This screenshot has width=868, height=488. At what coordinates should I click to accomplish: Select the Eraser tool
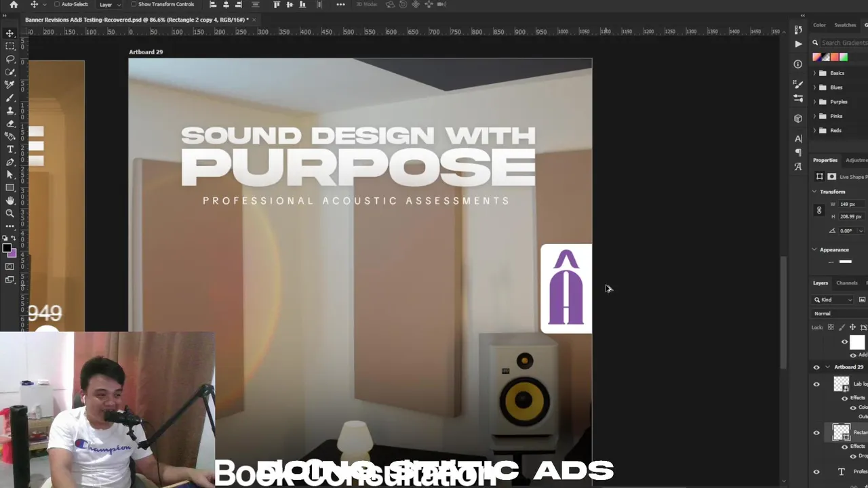click(9, 123)
